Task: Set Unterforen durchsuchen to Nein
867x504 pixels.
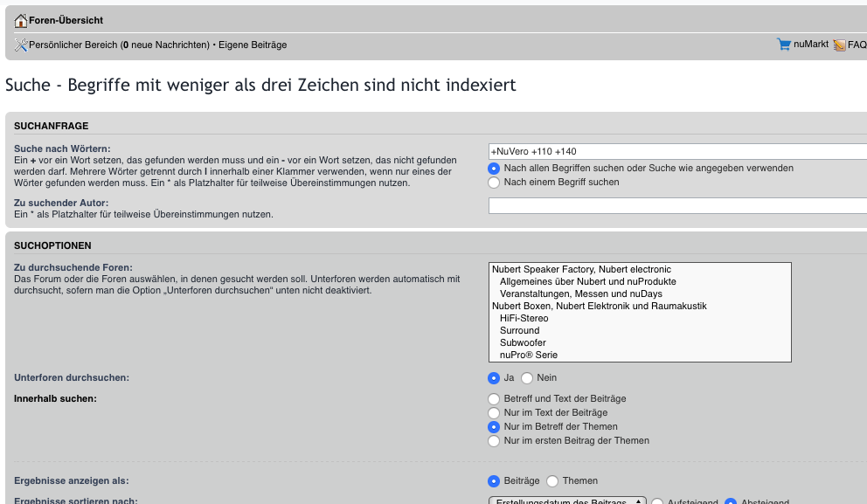Action: [527, 378]
